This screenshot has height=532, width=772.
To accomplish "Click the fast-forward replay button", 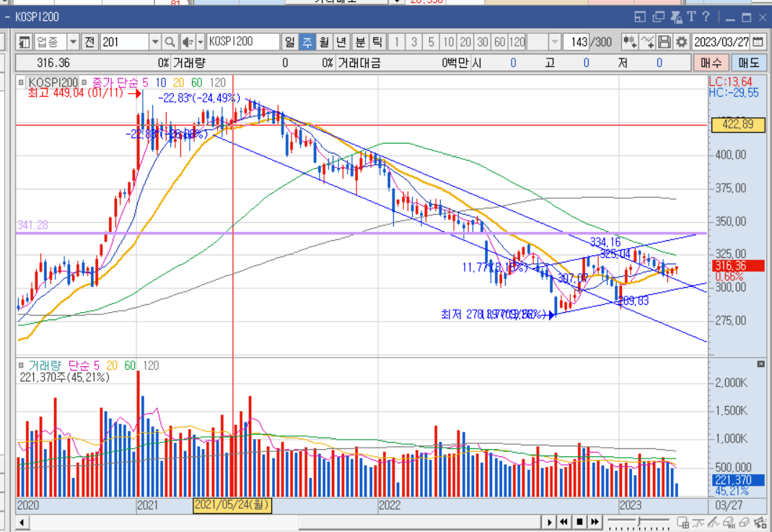I will (x=595, y=522).
